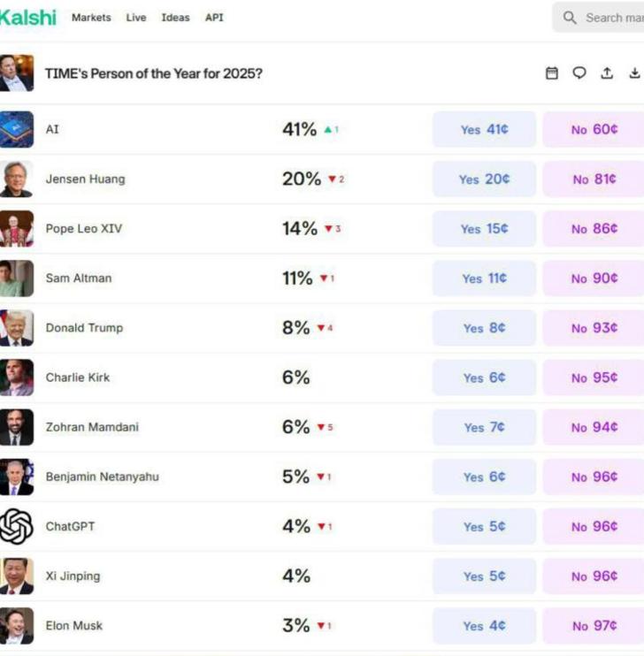Click the calendar icon beside the market title
This screenshot has width=644, height=656.
tap(552, 73)
